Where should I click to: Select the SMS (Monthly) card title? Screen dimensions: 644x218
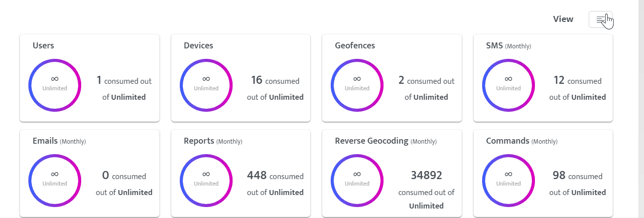(508, 46)
